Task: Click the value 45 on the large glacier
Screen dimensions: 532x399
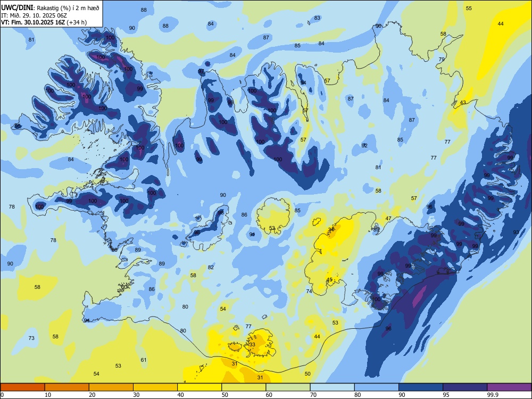Action: click(x=329, y=280)
